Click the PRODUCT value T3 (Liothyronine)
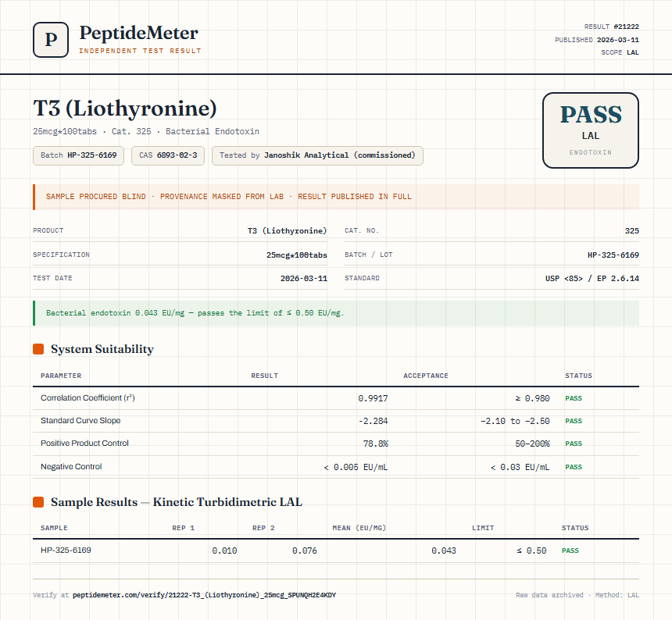The width and height of the screenshot is (672, 620). pos(287,231)
